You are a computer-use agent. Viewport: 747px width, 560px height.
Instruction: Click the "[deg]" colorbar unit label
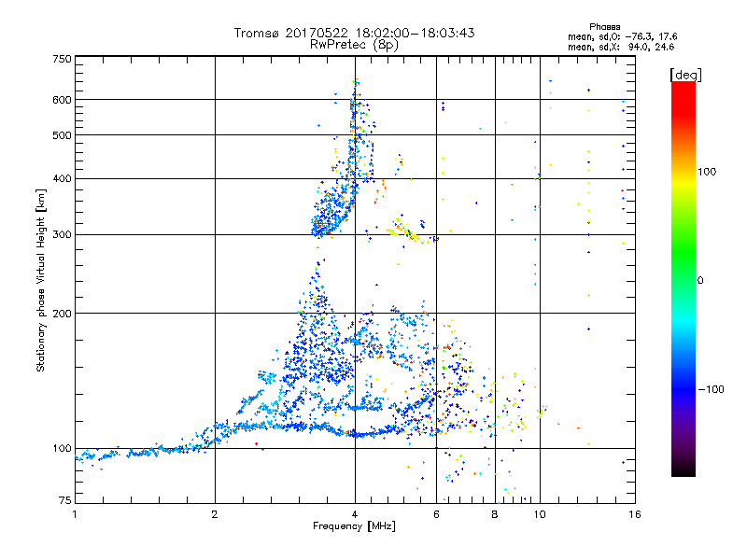pos(685,75)
